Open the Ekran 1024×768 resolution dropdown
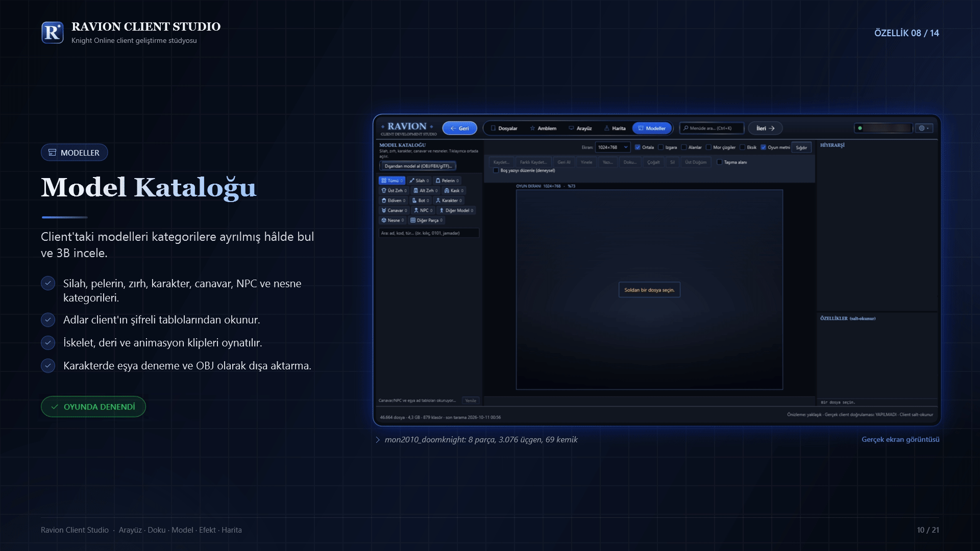This screenshot has width=980, height=551. [612, 147]
